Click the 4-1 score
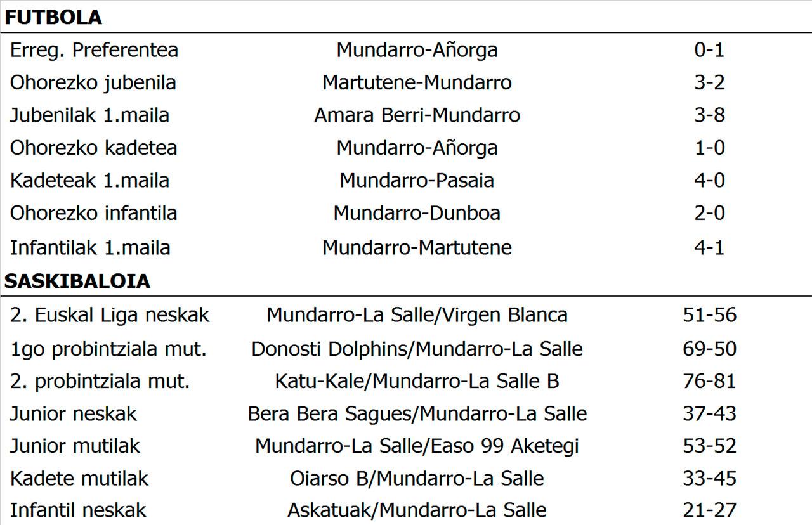Image resolution: width=812 pixels, height=525 pixels. click(709, 247)
